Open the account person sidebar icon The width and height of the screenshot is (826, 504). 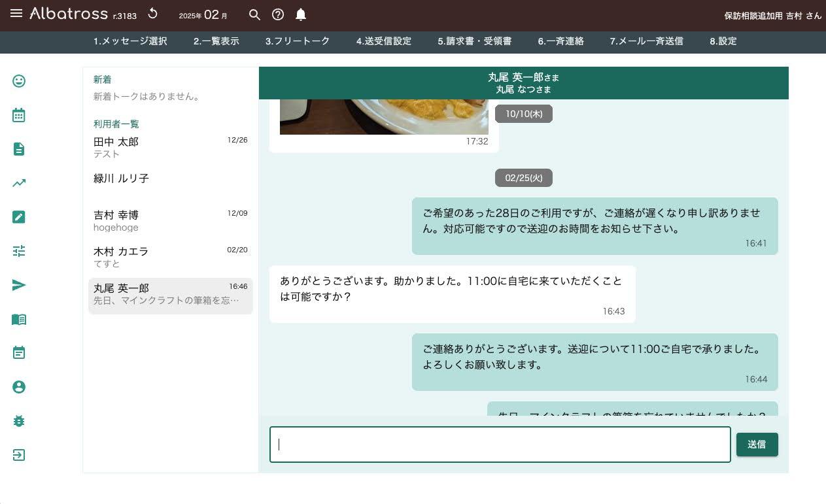pos(19,387)
